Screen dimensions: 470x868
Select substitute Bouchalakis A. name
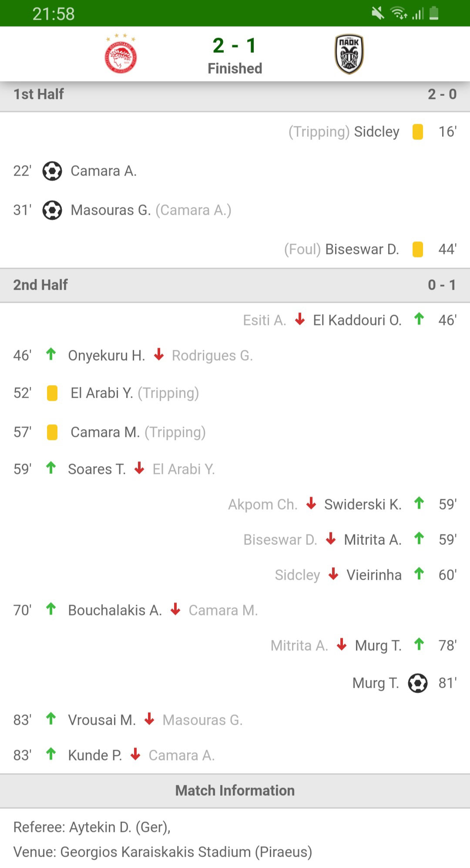(x=115, y=610)
